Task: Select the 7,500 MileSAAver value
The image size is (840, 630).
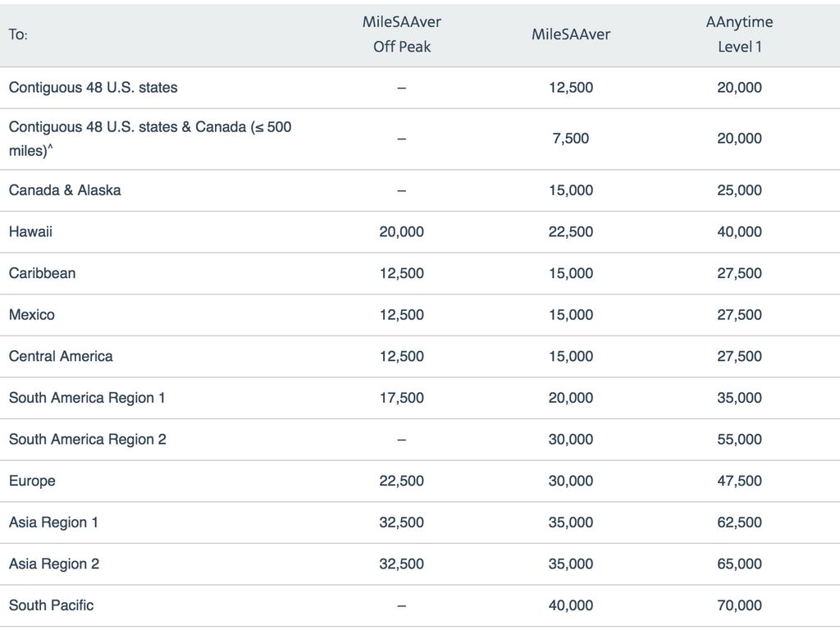Action: point(570,139)
